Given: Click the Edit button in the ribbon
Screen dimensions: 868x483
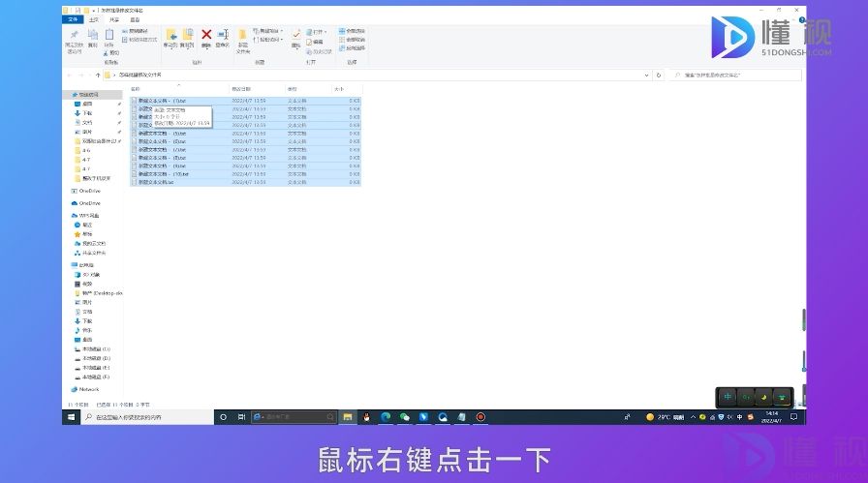Looking at the screenshot, I should (x=315, y=42).
